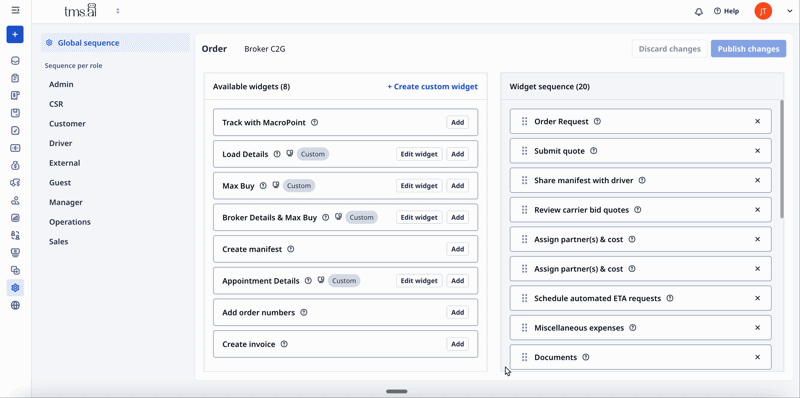Click info icon next to Documents
This screenshot has width=800, height=398.
(586, 357)
